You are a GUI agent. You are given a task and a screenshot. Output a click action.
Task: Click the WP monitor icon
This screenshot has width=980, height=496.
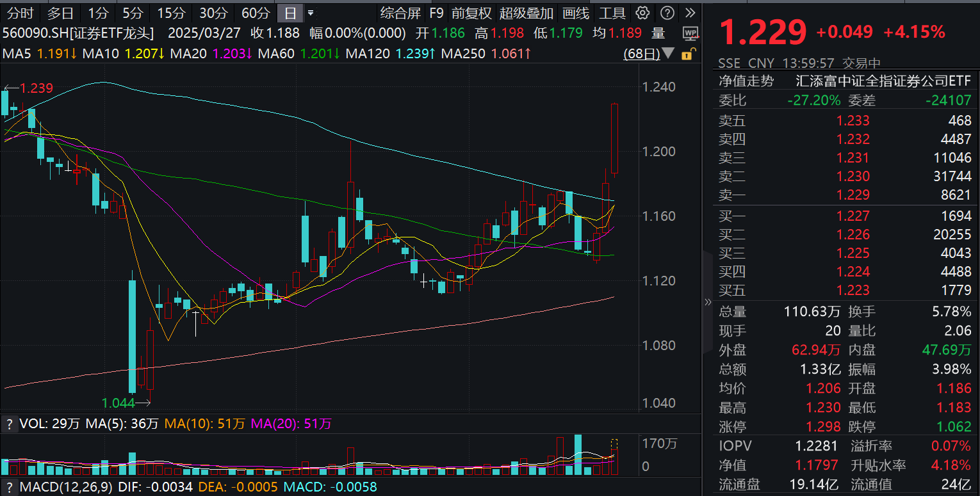[x=690, y=33]
